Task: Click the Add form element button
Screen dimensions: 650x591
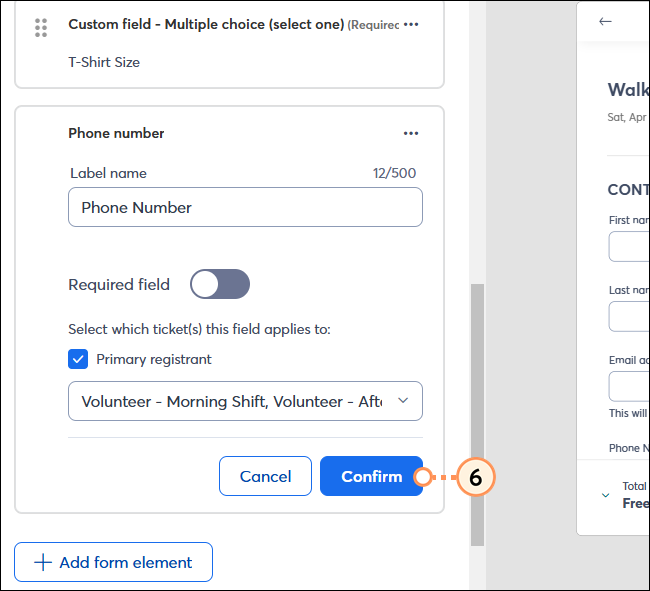Action: pyautogui.click(x=114, y=562)
